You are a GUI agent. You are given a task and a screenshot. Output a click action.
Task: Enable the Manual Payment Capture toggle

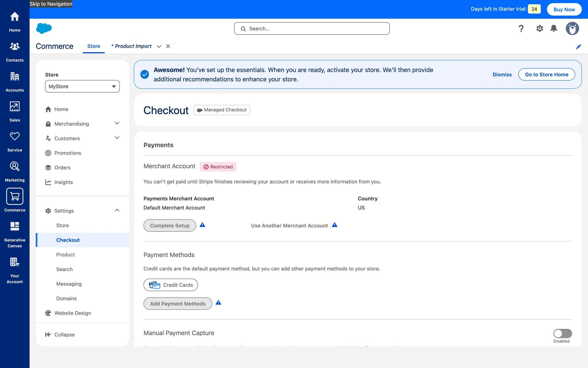click(x=562, y=333)
